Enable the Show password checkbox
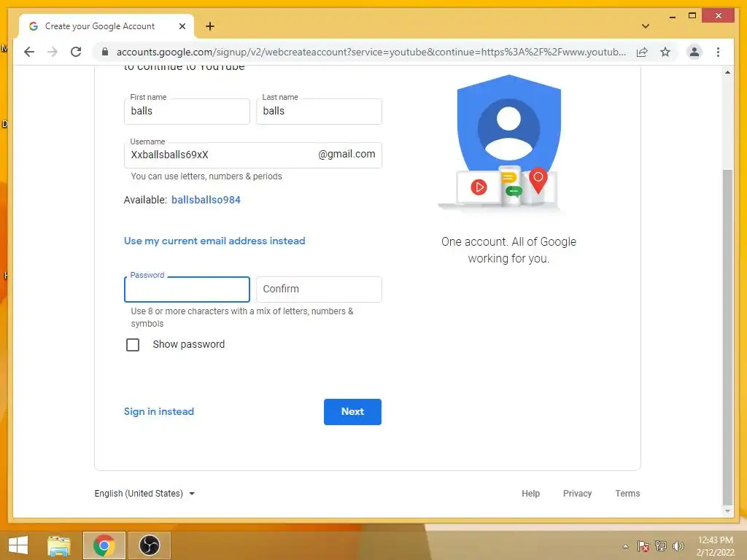This screenshot has width=747, height=560. click(133, 344)
